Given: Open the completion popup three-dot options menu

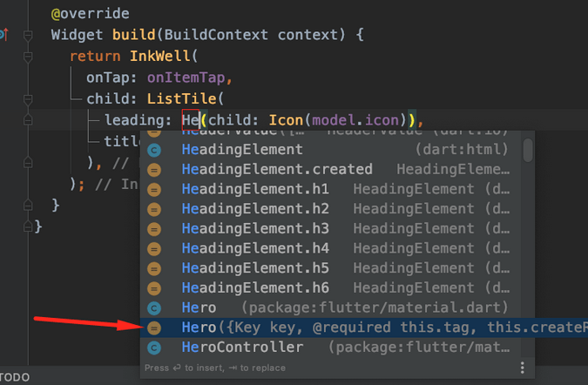Looking at the screenshot, I should pos(523,368).
